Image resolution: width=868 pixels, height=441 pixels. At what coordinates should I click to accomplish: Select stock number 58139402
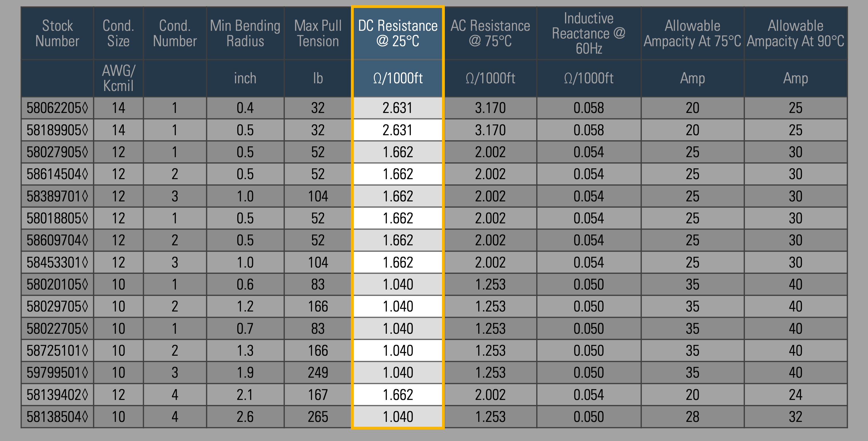(x=57, y=395)
